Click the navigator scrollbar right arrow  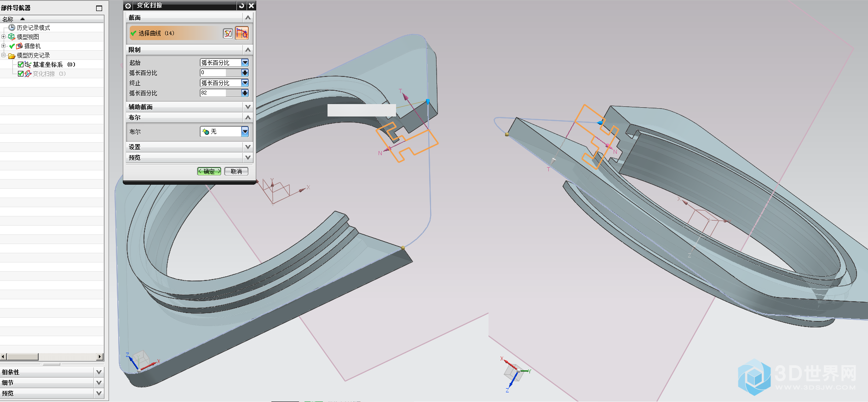point(100,357)
